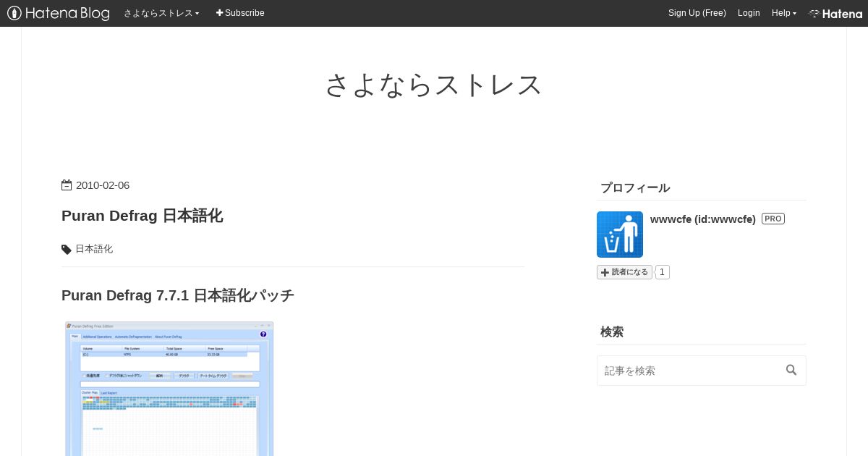
Task: Open the Sign Up (Free) link
Action: click(x=697, y=13)
